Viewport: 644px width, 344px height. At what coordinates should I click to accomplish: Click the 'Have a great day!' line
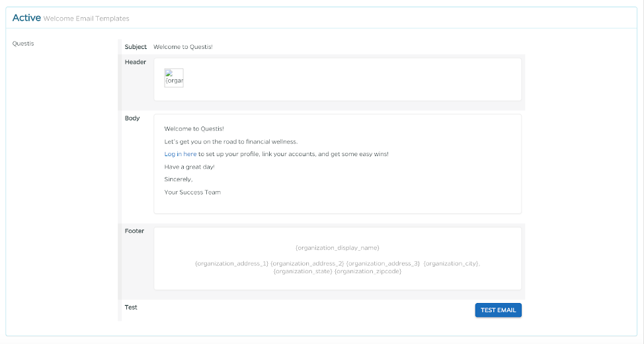click(x=189, y=167)
